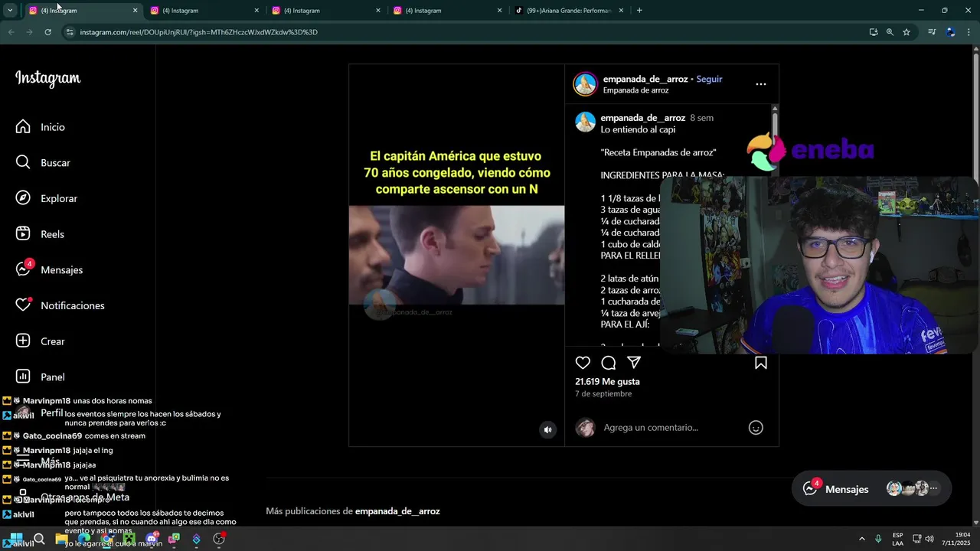
Task: Toggle the reel's mute speaker button
Action: (x=547, y=429)
